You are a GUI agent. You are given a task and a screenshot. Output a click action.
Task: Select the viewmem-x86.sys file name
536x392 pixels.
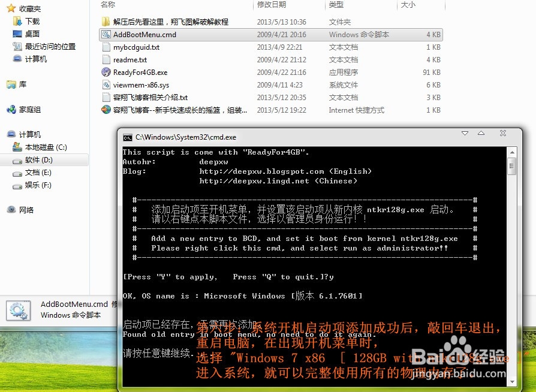[x=141, y=85]
